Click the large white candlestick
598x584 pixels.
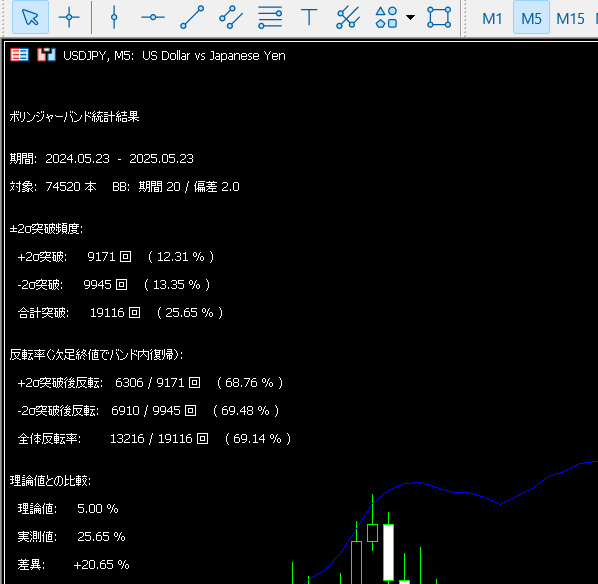click(x=388, y=552)
